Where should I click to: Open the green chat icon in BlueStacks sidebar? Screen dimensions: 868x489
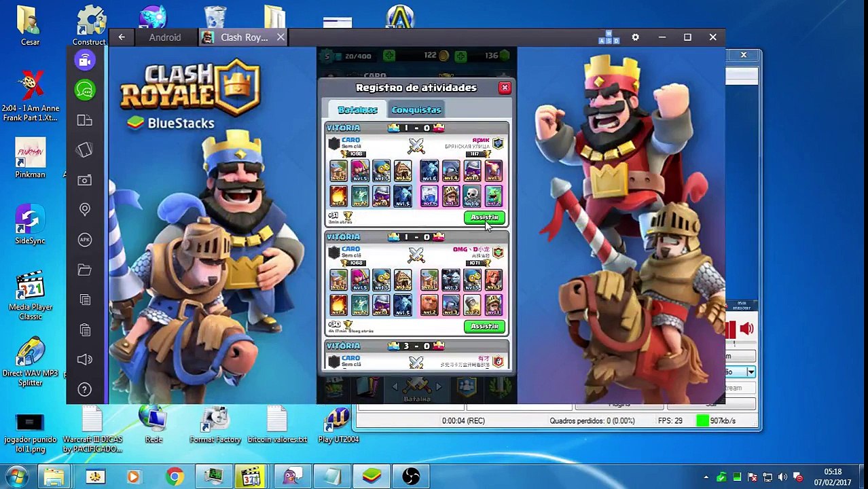coord(85,90)
